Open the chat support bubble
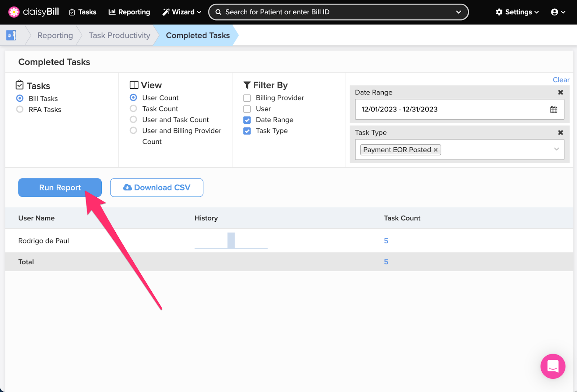This screenshot has width=577, height=392. pyautogui.click(x=553, y=366)
